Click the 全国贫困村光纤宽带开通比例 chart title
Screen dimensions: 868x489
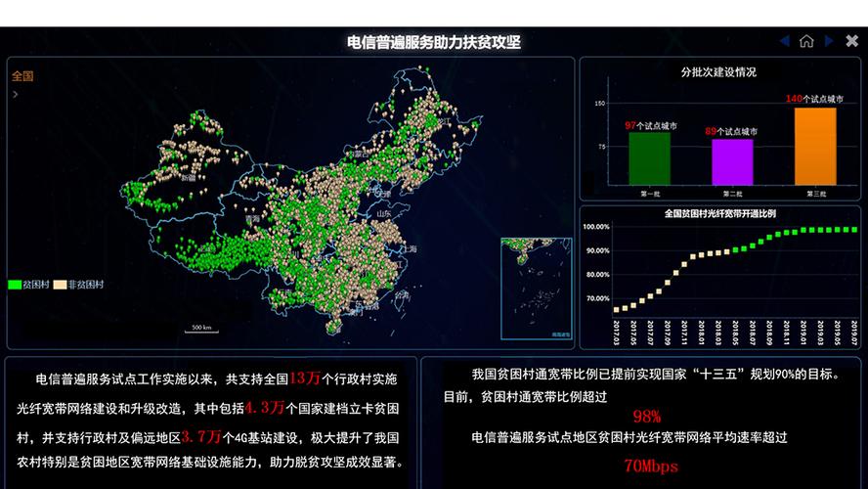pos(719,214)
